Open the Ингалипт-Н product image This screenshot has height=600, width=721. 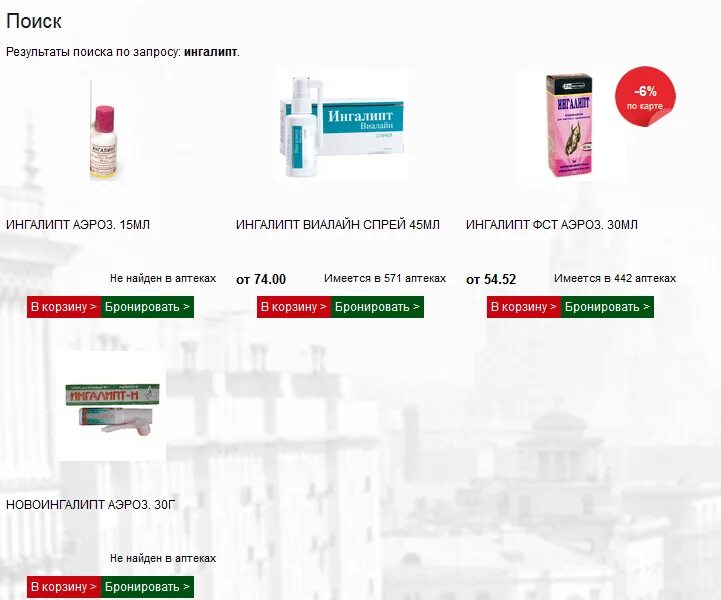click(111, 407)
